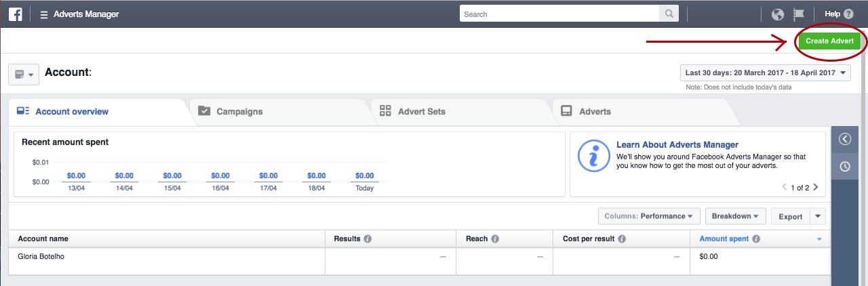Viewport: 868px width, 286px height.
Task: Go to previous tip with left chevron
Action: coord(785,187)
